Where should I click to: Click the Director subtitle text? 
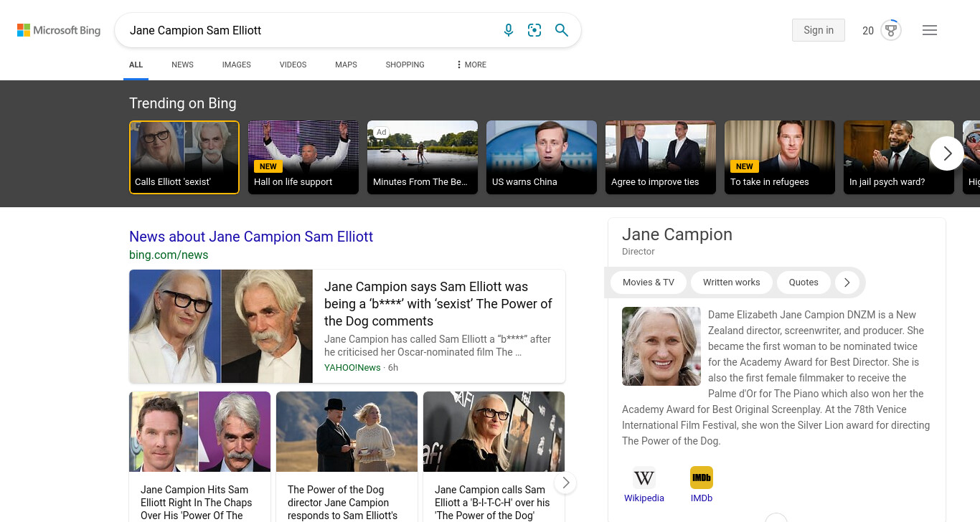pos(639,252)
